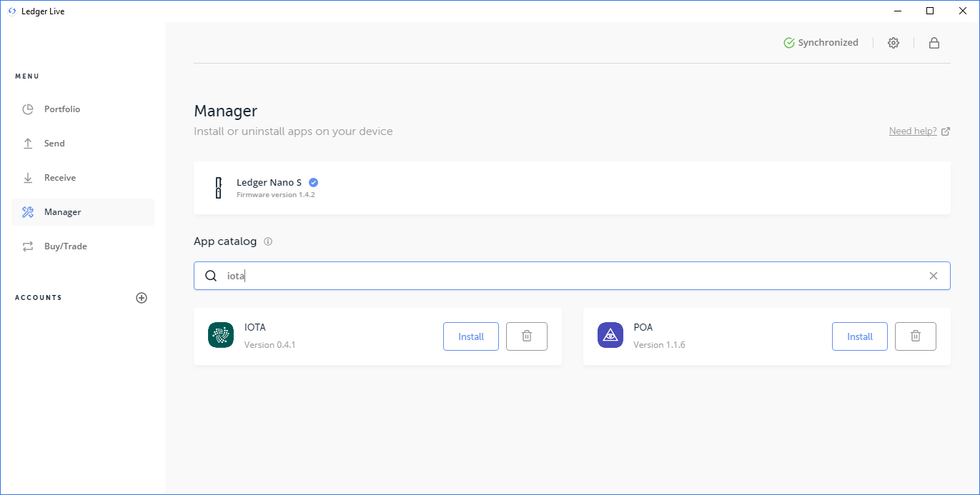Click the Send upload arrow icon

pos(28,144)
